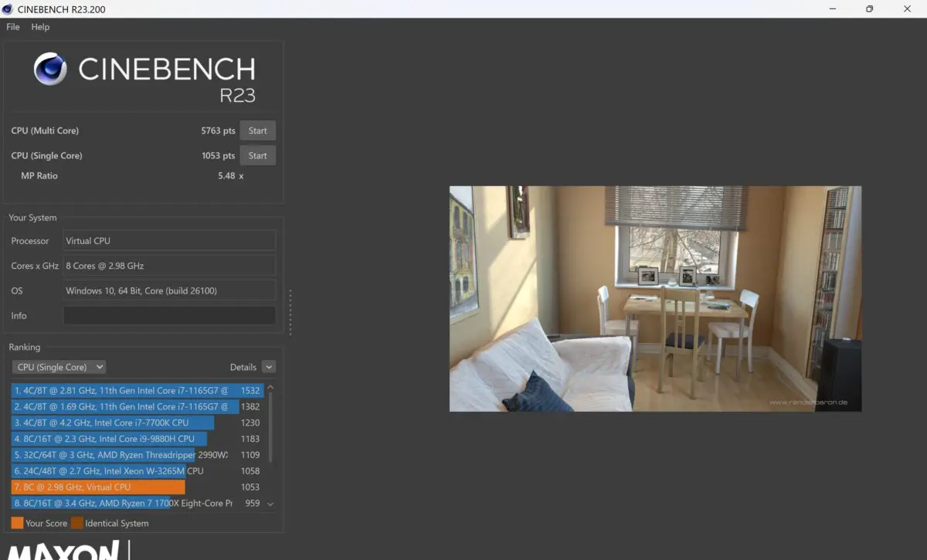Click the orange Your Score legend swatch
Screen dimensions: 927x560
17,523
